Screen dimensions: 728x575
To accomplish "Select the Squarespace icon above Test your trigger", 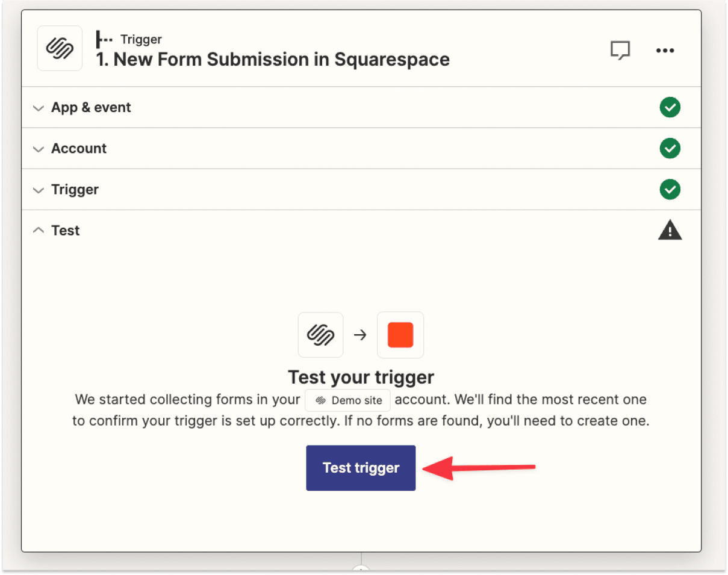I will pyautogui.click(x=320, y=335).
